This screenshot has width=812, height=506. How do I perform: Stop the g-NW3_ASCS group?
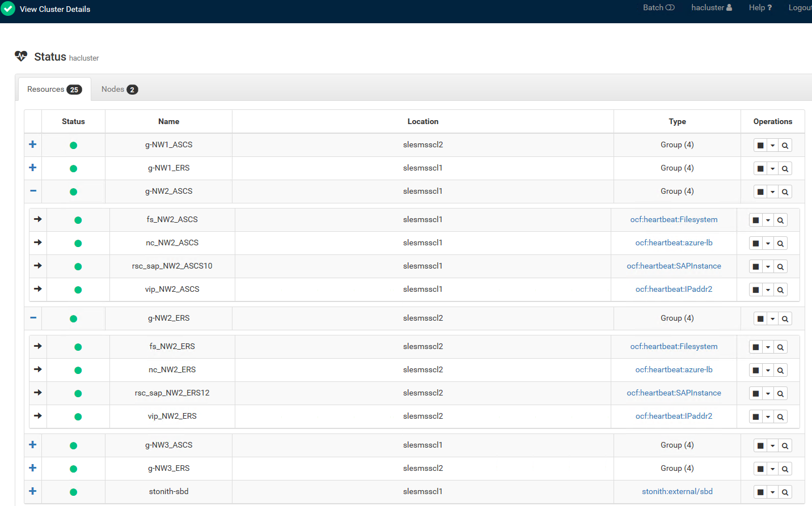coord(760,446)
